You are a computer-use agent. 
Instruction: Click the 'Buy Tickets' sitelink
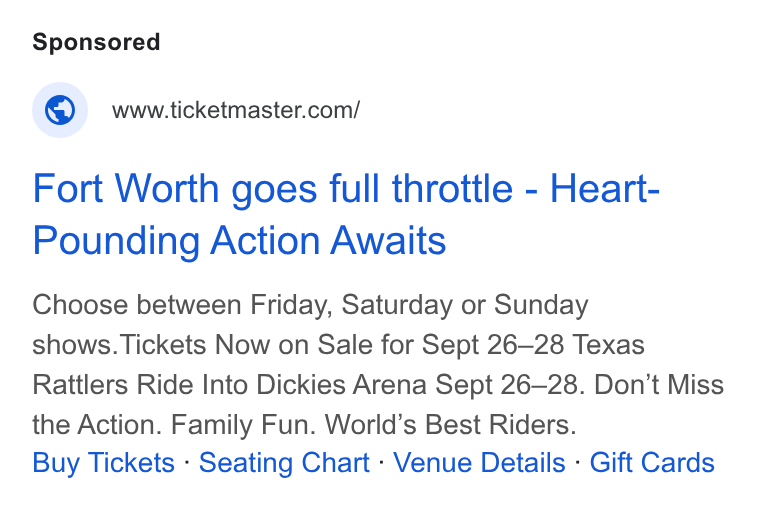pyautogui.click(x=103, y=462)
